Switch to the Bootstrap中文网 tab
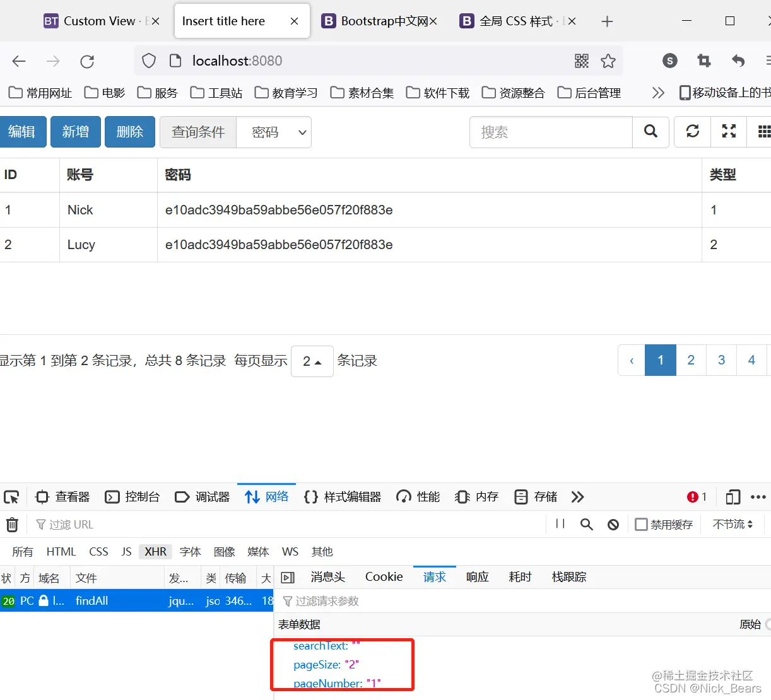771x700 pixels. click(379, 21)
